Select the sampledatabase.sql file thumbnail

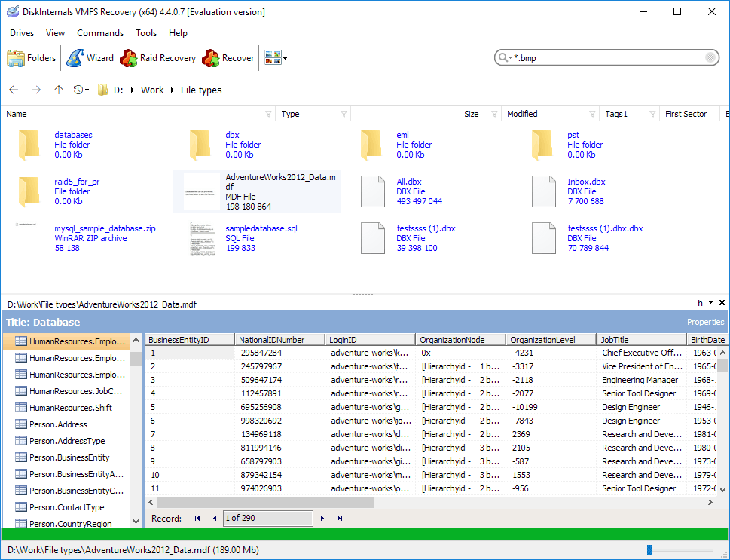click(x=203, y=238)
